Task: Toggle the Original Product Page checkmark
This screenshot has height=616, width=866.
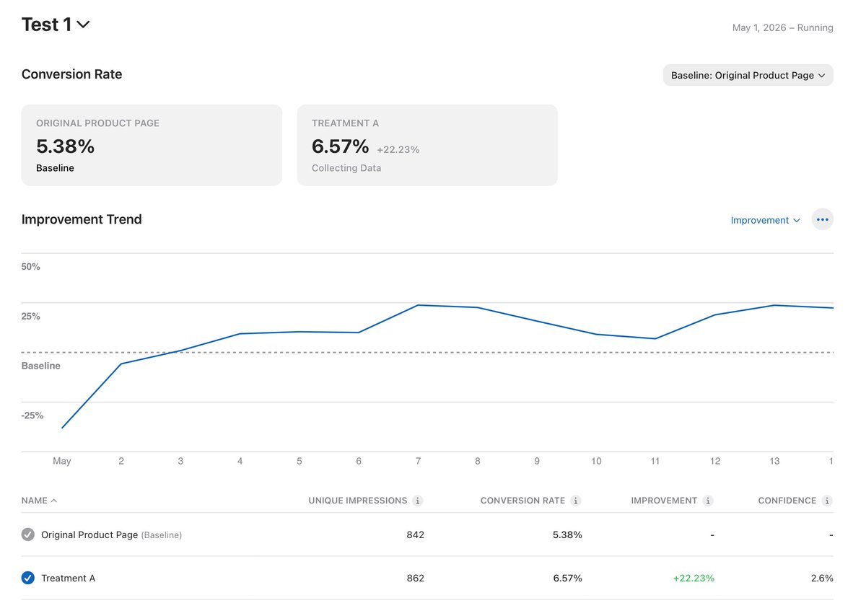Action: (28, 534)
